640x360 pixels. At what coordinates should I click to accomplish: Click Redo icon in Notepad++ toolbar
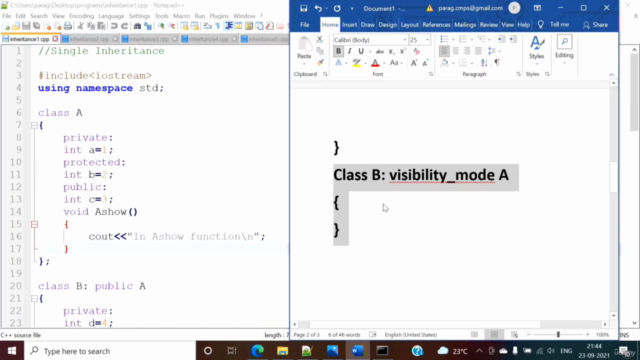(124, 27)
